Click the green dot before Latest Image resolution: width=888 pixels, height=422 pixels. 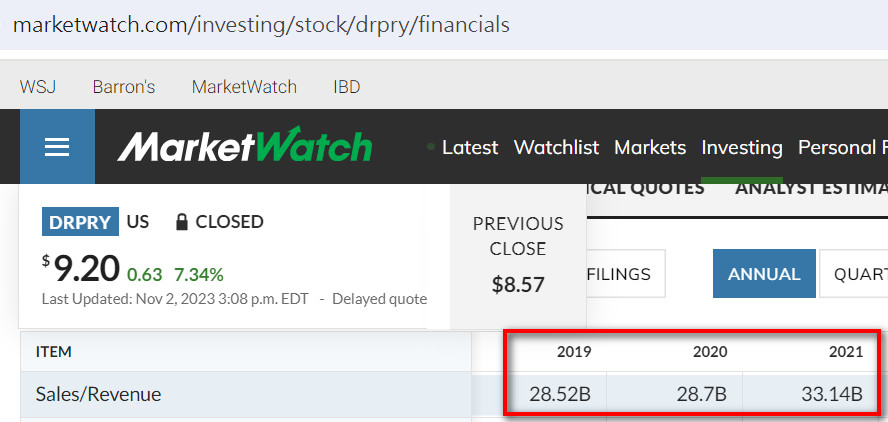coord(430,147)
